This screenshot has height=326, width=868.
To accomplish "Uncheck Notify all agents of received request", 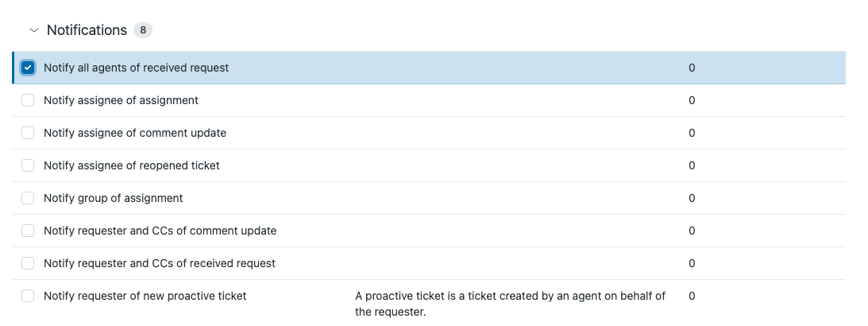I will click(x=28, y=68).
